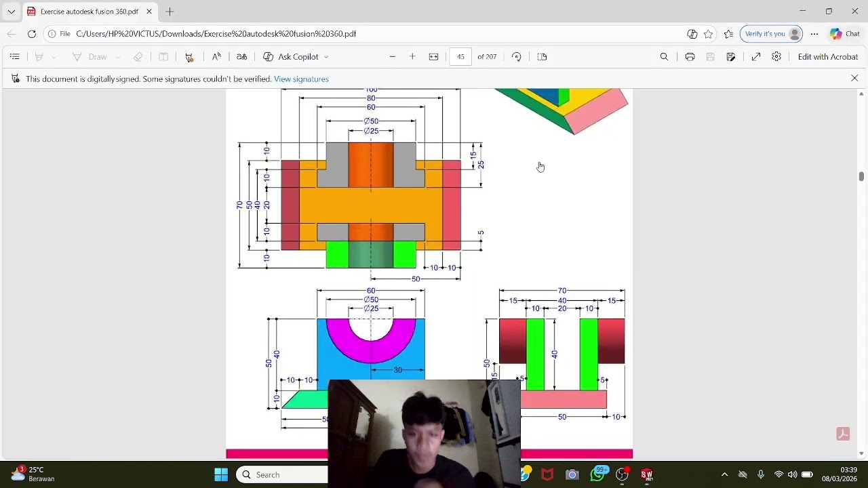The width and height of the screenshot is (868, 488).
Task: Switch to OBS Studio on taskbar
Action: tap(622, 474)
